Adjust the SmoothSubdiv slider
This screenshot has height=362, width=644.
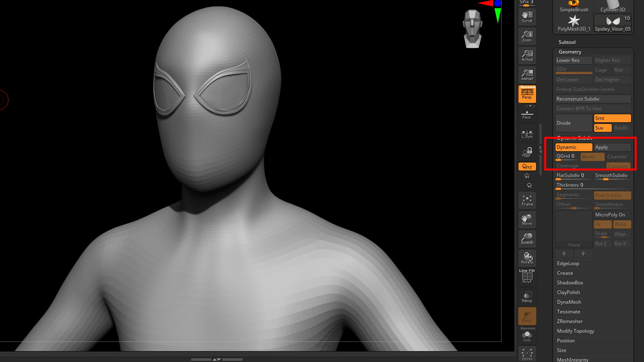click(x=612, y=176)
